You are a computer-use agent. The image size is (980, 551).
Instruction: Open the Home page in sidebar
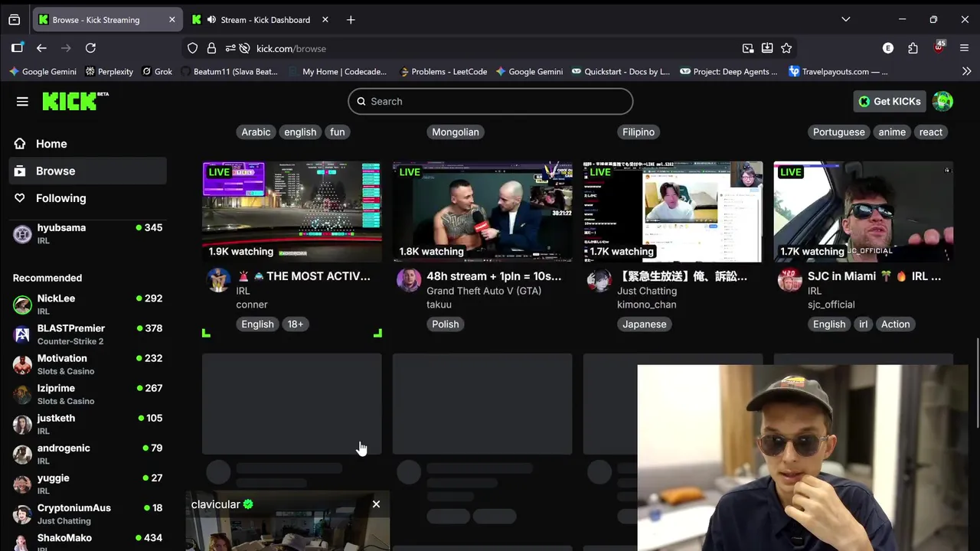coord(87,144)
